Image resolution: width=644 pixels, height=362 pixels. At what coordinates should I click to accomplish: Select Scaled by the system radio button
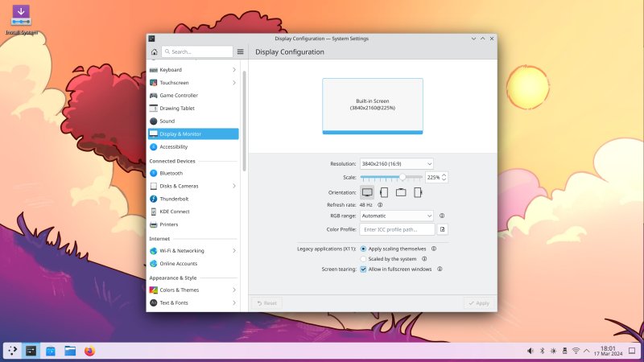tap(363, 259)
